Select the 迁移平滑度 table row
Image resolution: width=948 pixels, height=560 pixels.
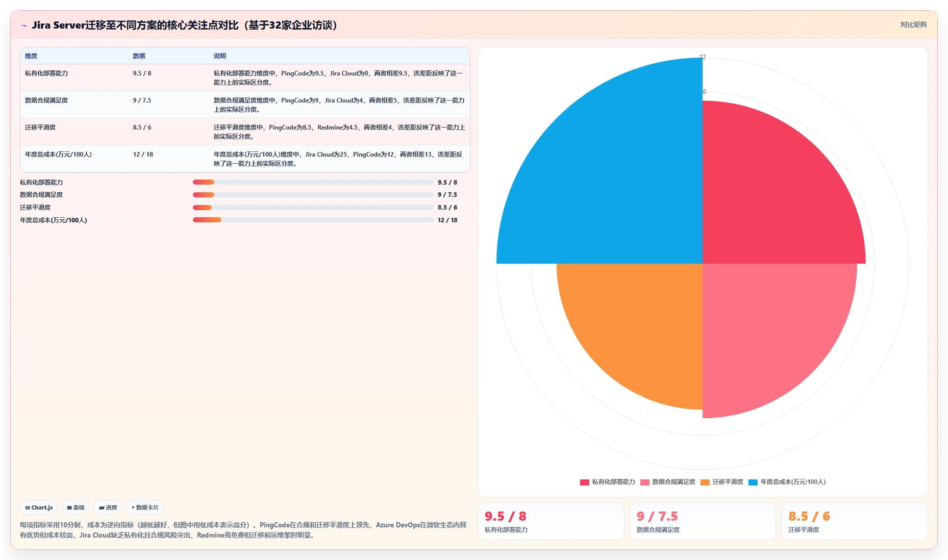(x=245, y=132)
